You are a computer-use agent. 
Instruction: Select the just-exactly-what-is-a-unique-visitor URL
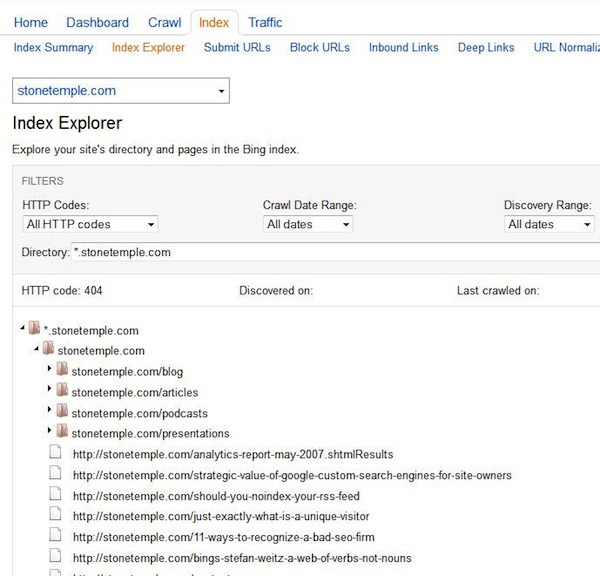pyautogui.click(x=221, y=516)
